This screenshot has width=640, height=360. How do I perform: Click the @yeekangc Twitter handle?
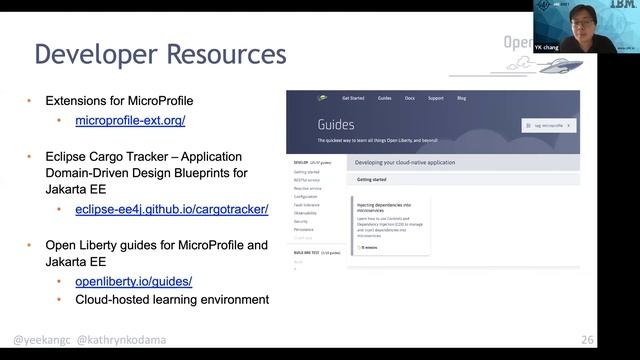coord(42,340)
